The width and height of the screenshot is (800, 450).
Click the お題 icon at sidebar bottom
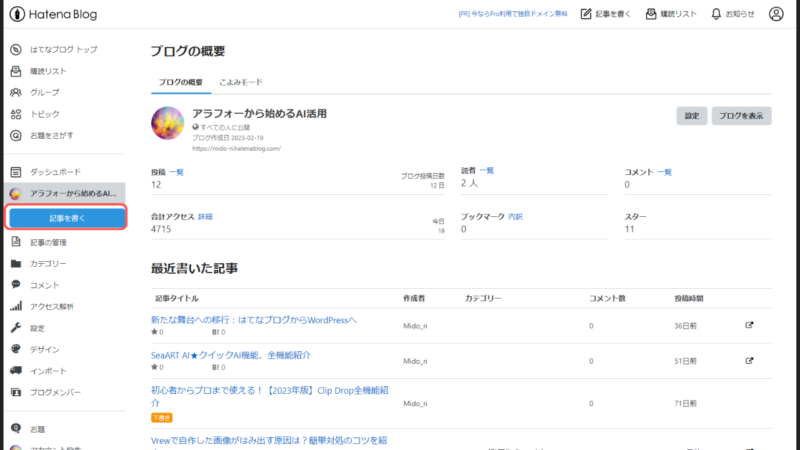tap(16, 428)
